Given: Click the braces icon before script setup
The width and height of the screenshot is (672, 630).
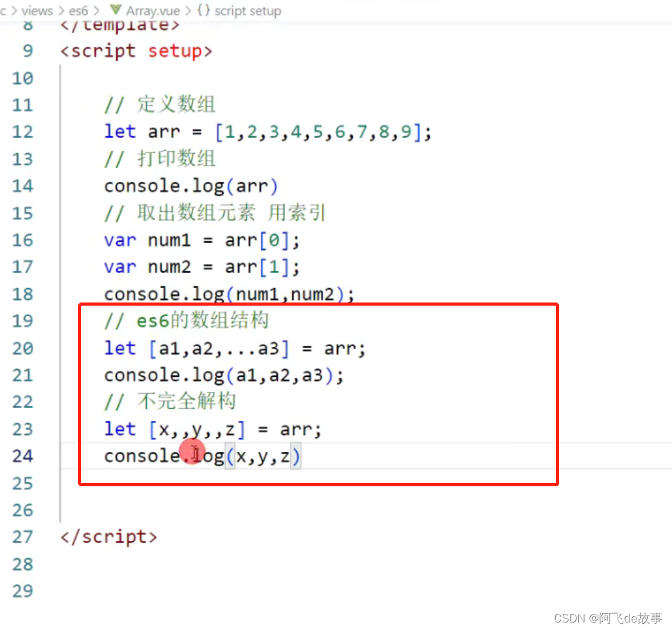Looking at the screenshot, I should pos(204,10).
